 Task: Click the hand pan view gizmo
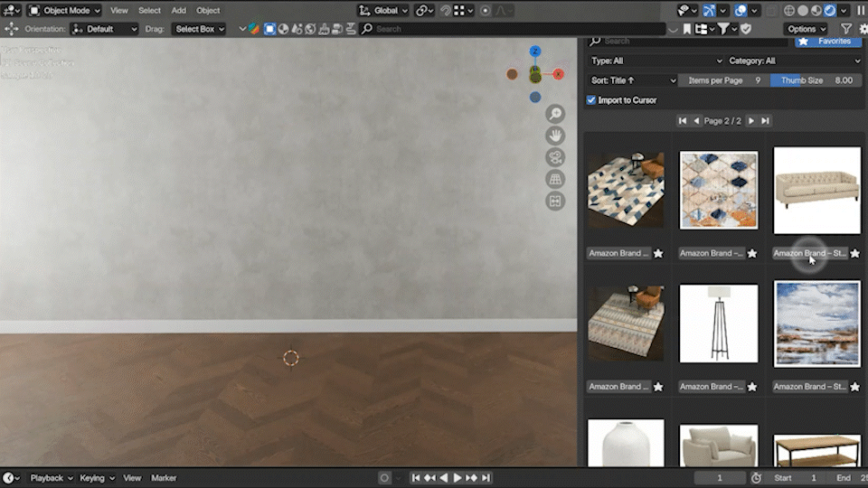[555, 136]
